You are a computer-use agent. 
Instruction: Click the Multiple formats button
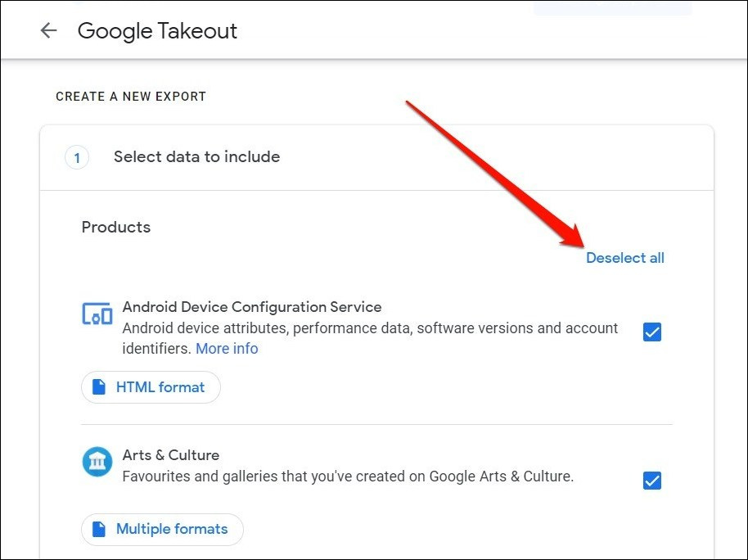[x=162, y=529]
